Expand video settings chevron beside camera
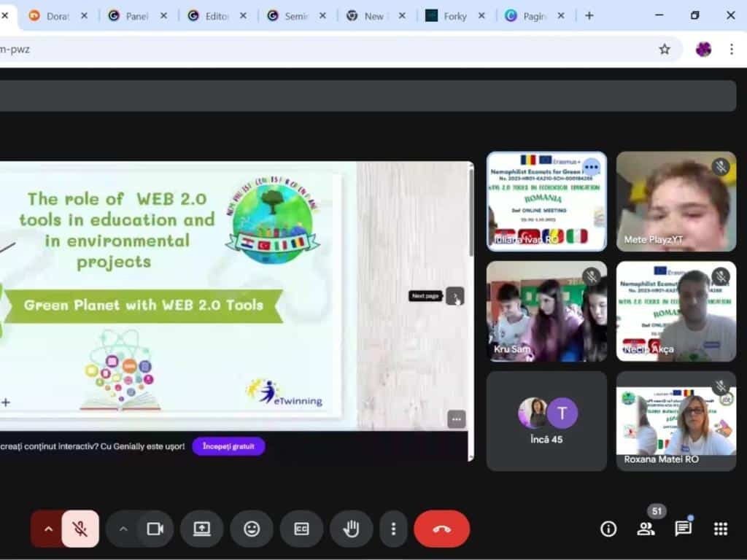This screenshot has height=560, width=747. [x=123, y=529]
